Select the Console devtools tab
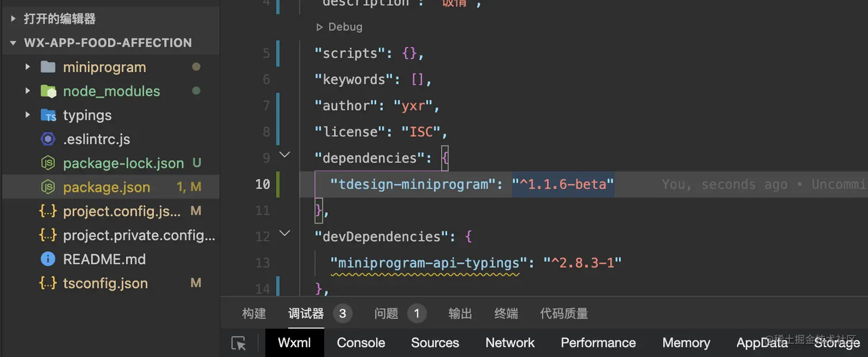This screenshot has height=357, width=868. point(361,343)
